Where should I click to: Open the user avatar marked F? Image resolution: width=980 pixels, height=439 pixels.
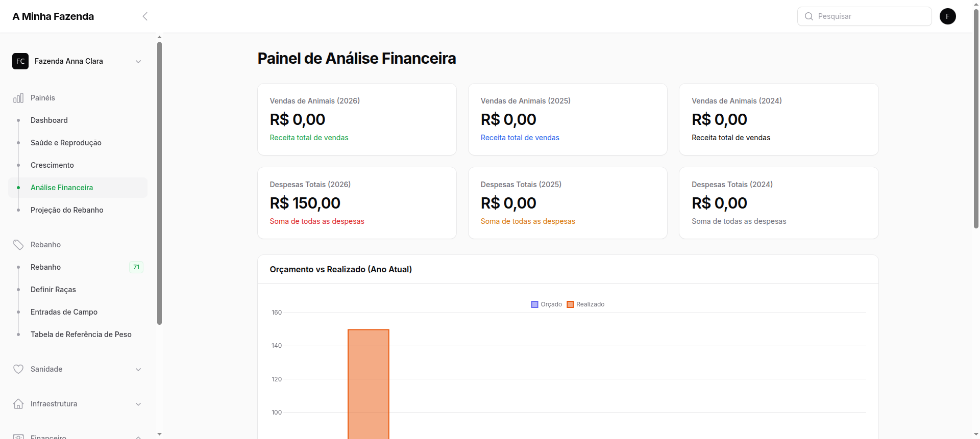coord(948,16)
